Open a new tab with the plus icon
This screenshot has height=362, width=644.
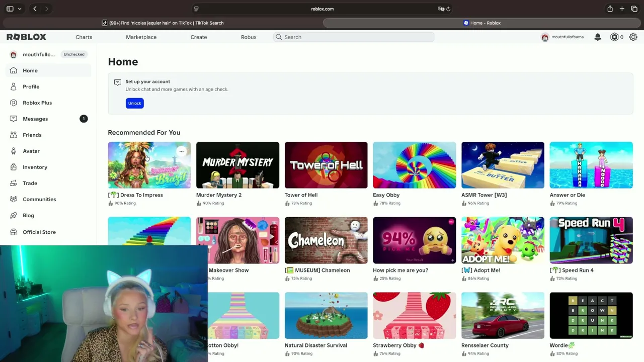[x=622, y=9]
